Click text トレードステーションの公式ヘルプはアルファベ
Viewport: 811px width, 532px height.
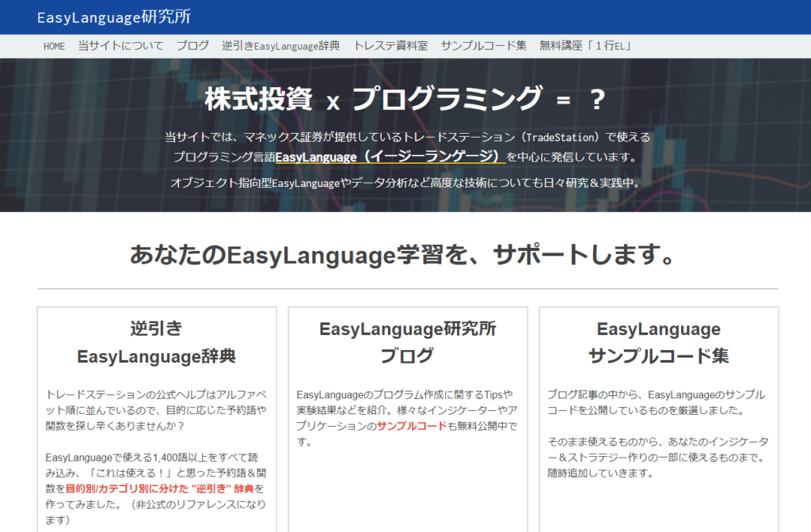point(156,394)
